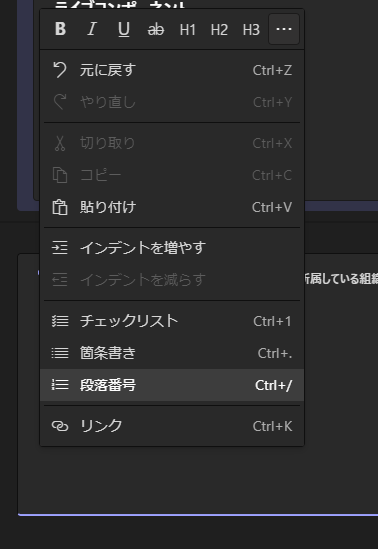Viewport: 378px width, 549px height.
Task: Toggle underline U icon
Action: pos(124,29)
